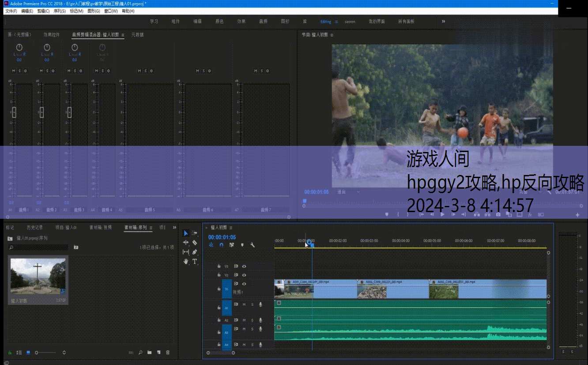Select the Track Select Forward tool
This screenshot has height=365, width=588.
[x=195, y=233]
